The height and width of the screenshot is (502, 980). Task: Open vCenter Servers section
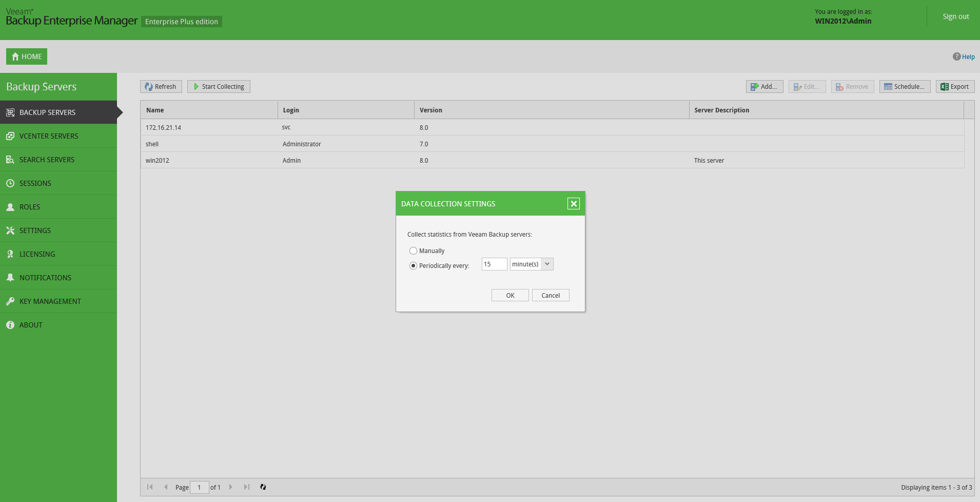point(58,136)
